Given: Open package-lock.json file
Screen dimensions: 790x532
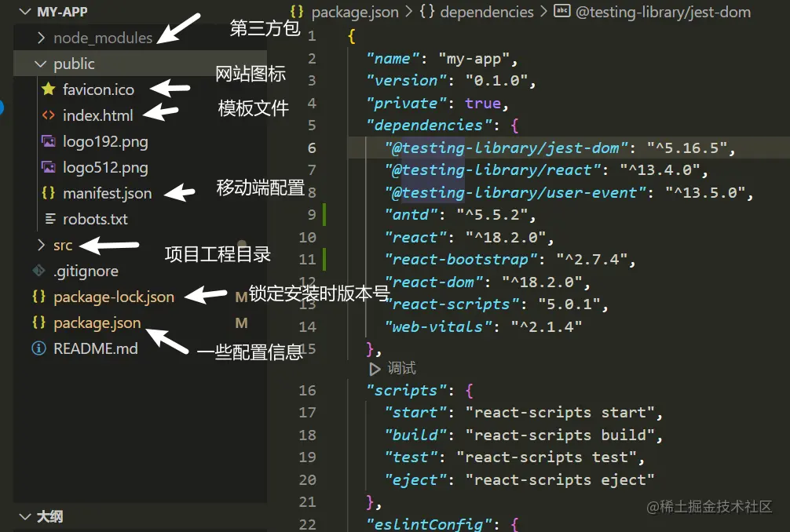Looking at the screenshot, I should tap(114, 297).
